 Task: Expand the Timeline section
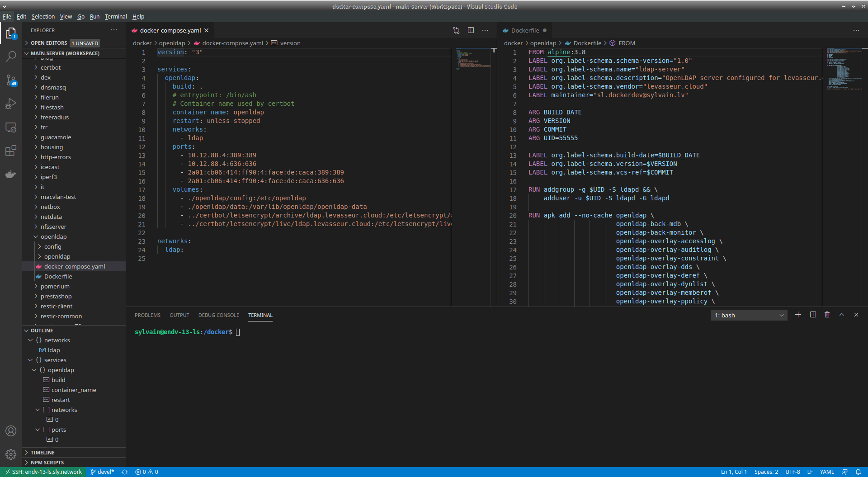42,453
